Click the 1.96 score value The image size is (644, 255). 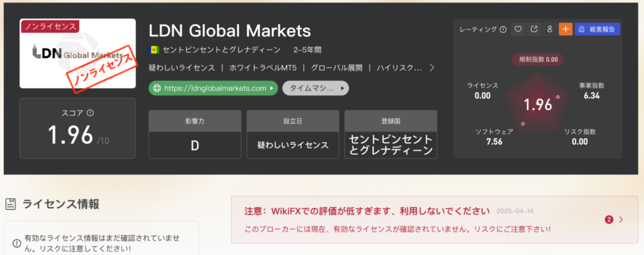70,135
